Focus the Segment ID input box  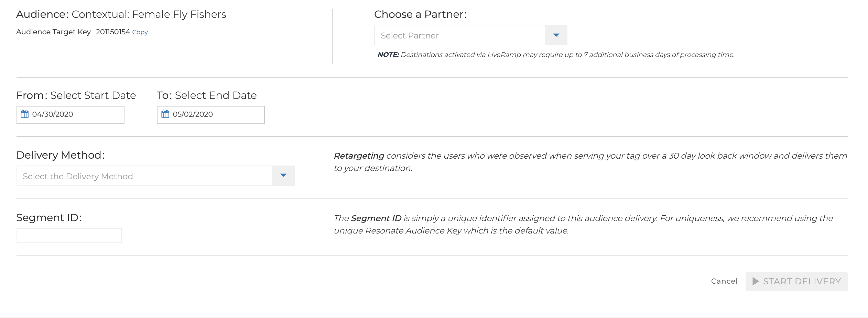[69, 236]
